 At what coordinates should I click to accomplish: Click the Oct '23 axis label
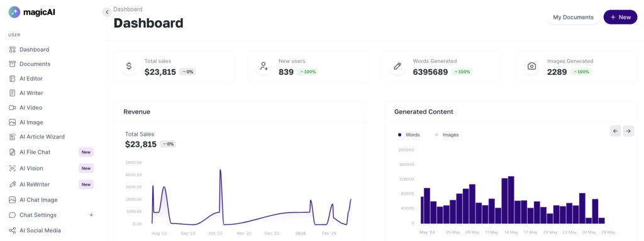click(216, 233)
